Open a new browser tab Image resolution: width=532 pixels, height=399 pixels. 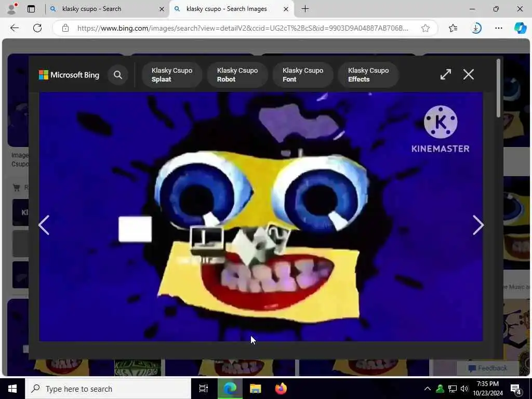[x=305, y=9]
